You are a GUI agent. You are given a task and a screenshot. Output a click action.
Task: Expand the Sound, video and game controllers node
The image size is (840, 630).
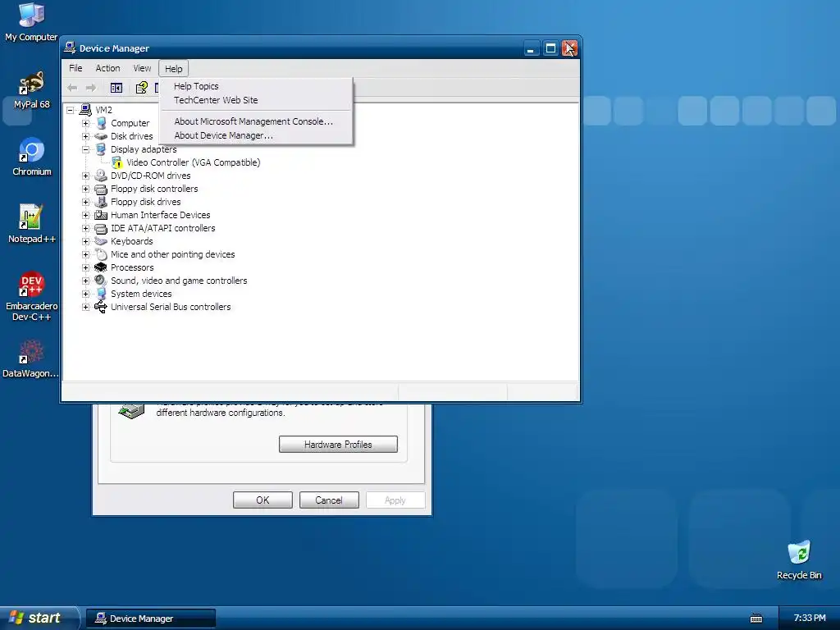tap(85, 281)
